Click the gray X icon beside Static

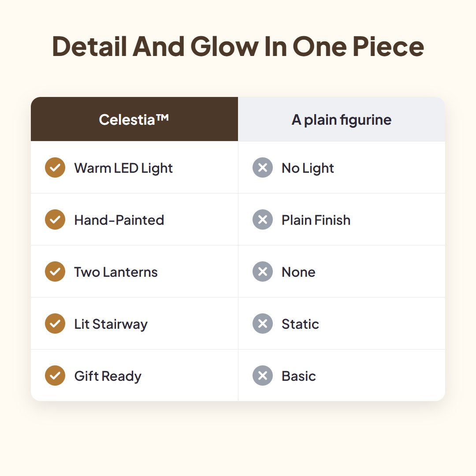tap(263, 324)
